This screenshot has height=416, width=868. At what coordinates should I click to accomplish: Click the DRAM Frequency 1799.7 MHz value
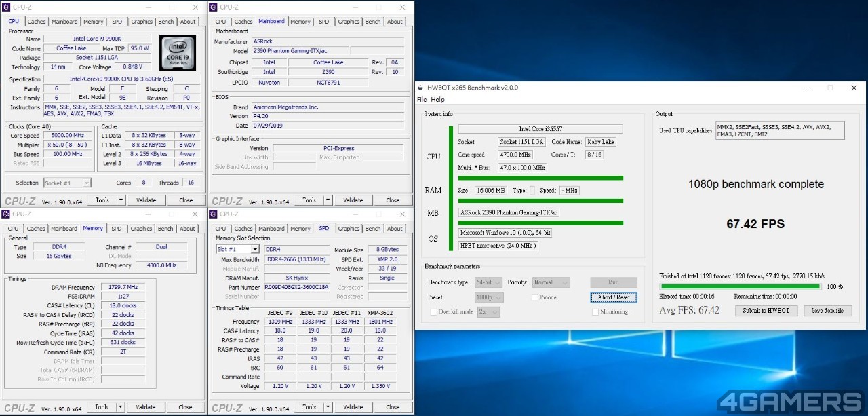click(x=122, y=287)
